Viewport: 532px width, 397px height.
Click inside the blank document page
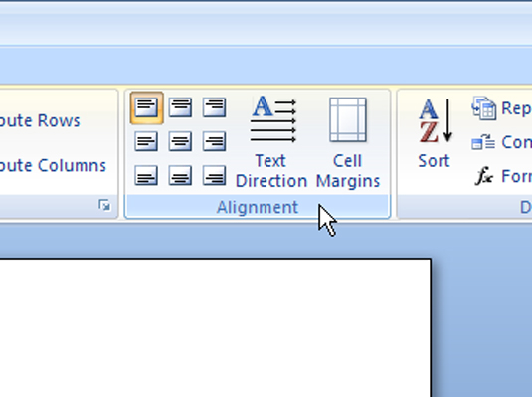pos(215,327)
